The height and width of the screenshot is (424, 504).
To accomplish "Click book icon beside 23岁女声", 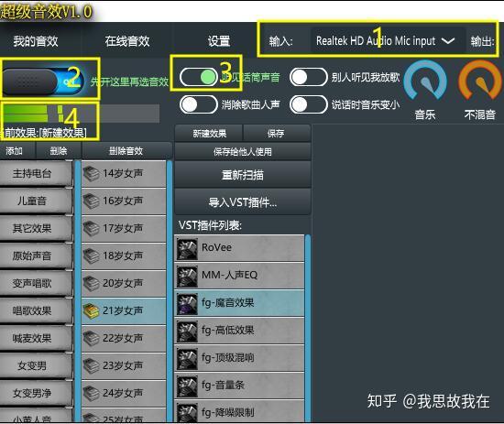I will coord(91,365).
